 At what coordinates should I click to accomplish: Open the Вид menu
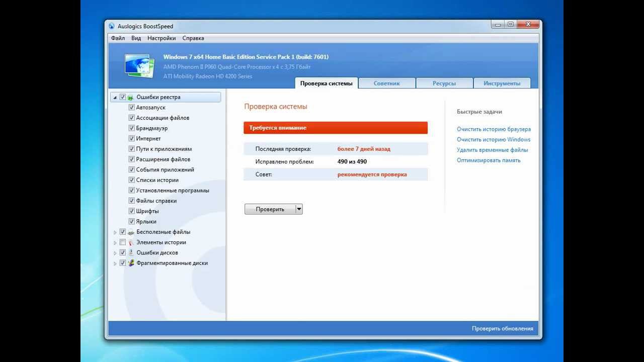[x=136, y=38]
